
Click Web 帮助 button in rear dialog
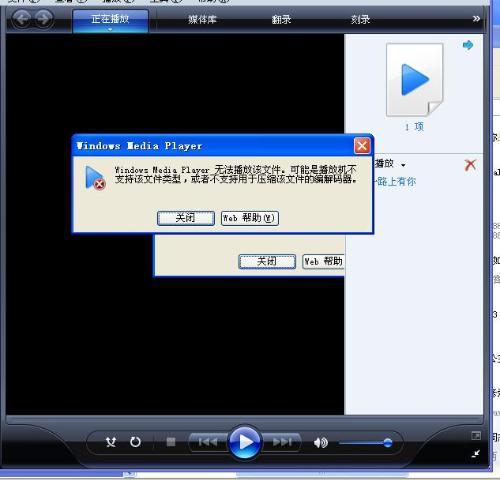[323, 261]
